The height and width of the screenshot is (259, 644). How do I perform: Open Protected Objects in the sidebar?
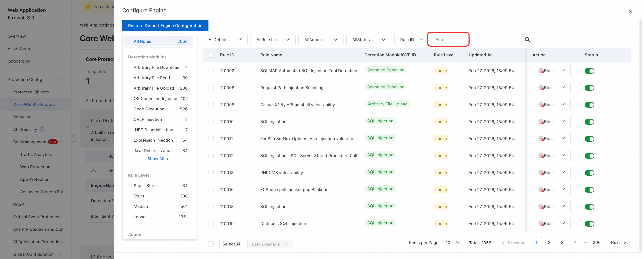click(x=31, y=92)
